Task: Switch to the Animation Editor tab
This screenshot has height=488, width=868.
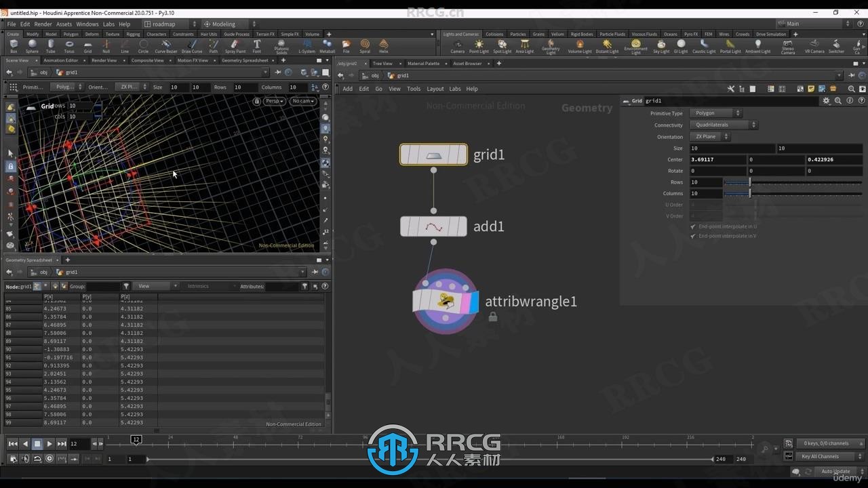Action: (61, 60)
